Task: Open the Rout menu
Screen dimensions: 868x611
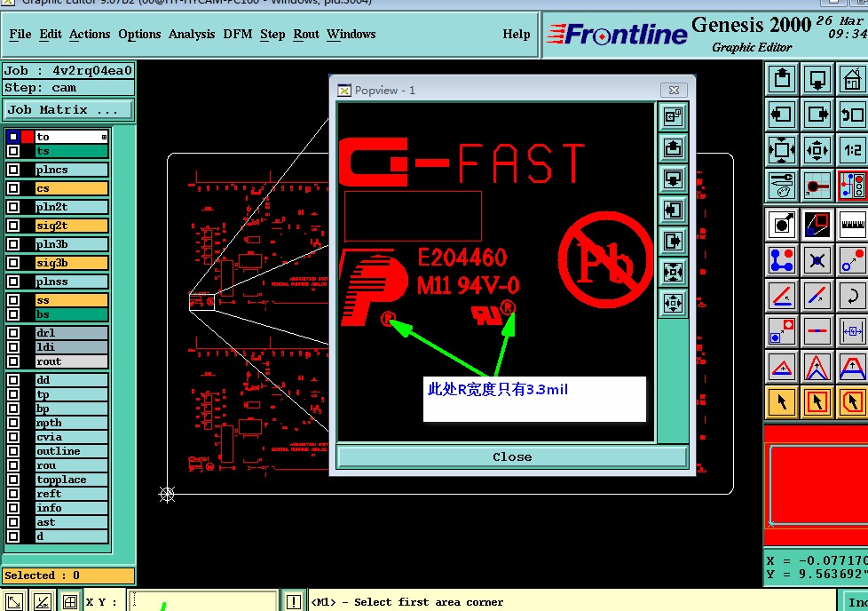Action: pyautogui.click(x=306, y=35)
